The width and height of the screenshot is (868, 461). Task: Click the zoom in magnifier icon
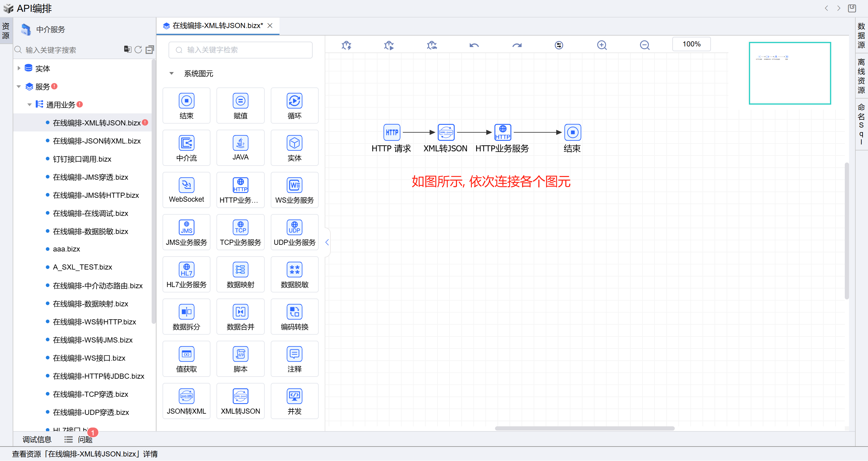[601, 45]
